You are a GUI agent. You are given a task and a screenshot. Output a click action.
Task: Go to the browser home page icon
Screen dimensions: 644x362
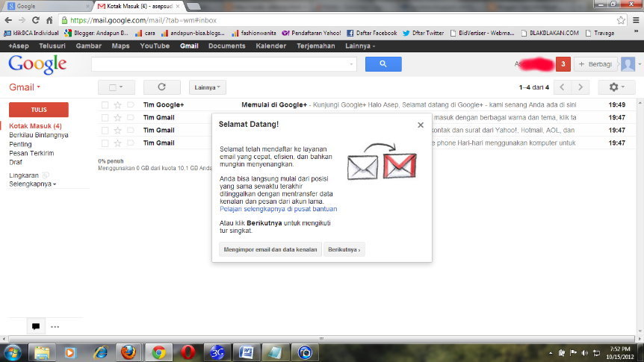(x=49, y=20)
